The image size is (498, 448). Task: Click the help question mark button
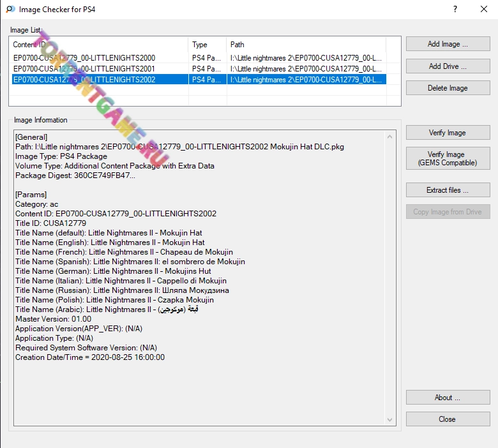[x=455, y=10]
